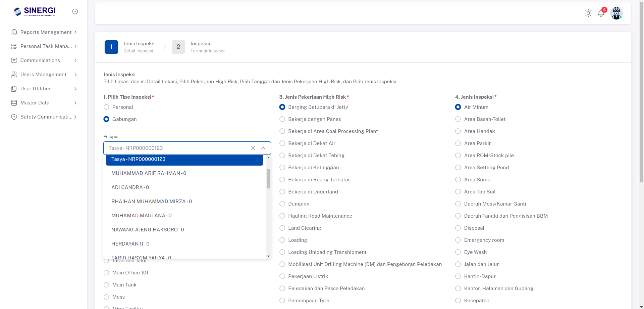Click the Reports Management document icon
Image resolution: width=644 pixels, height=309 pixels.
coord(14,32)
